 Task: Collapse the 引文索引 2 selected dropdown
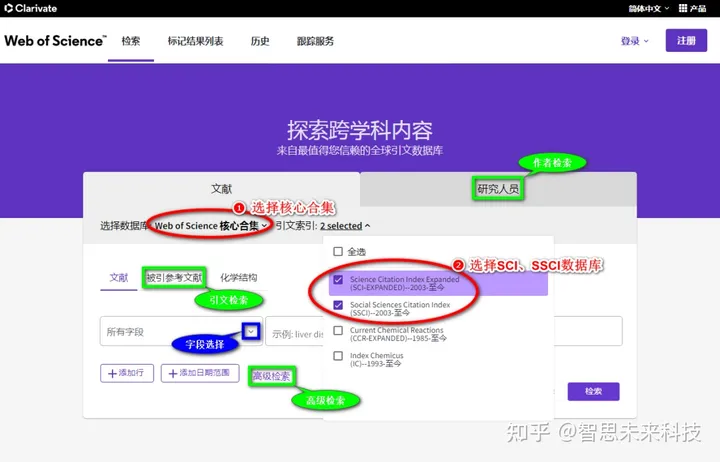(x=345, y=225)
